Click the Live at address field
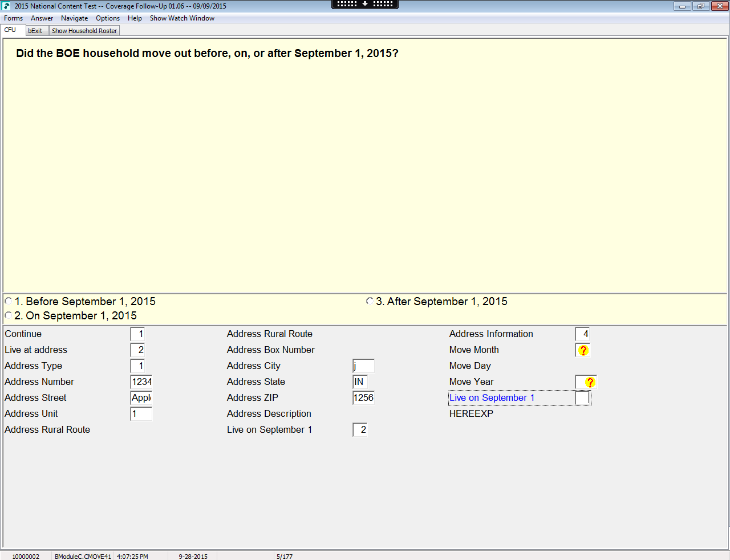The width and height of the screenshot is (730, 560). click(137, 350)
